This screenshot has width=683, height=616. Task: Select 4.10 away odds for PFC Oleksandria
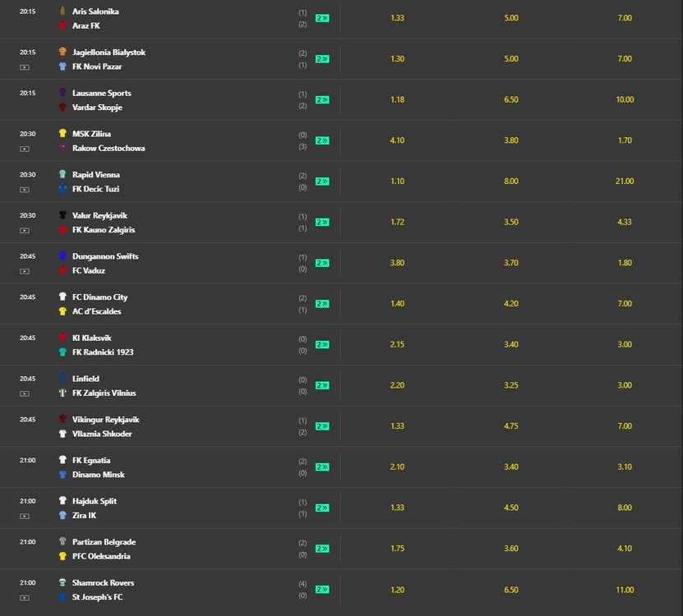(625, 549)
